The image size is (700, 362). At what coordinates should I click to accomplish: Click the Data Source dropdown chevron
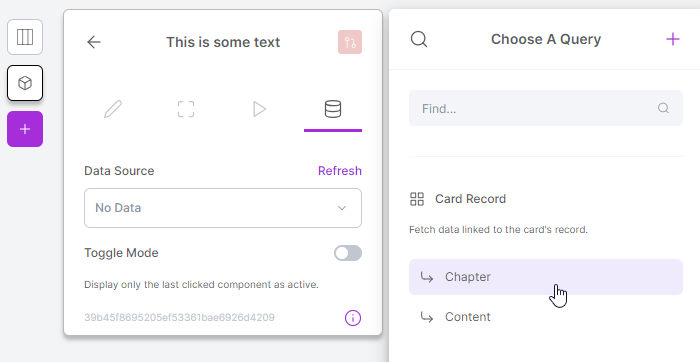pyautogui.click(x=342, y=208)
